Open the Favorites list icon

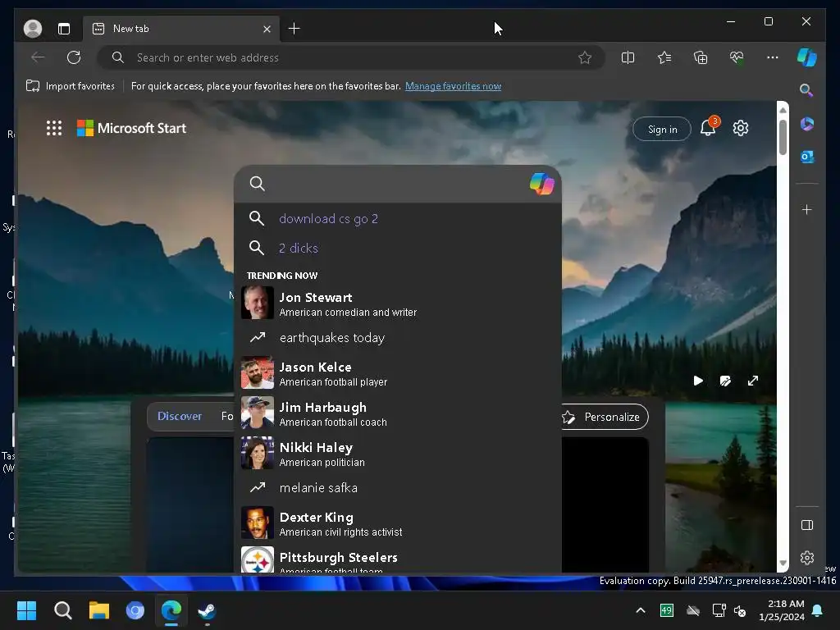tap(664, 57)
